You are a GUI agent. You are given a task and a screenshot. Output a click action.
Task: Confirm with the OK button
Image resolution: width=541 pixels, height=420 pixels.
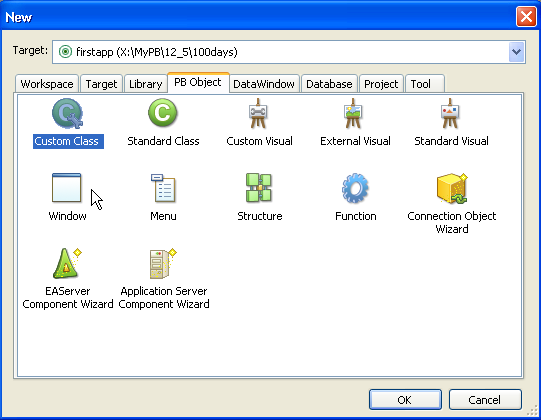(x=405, y=400)
